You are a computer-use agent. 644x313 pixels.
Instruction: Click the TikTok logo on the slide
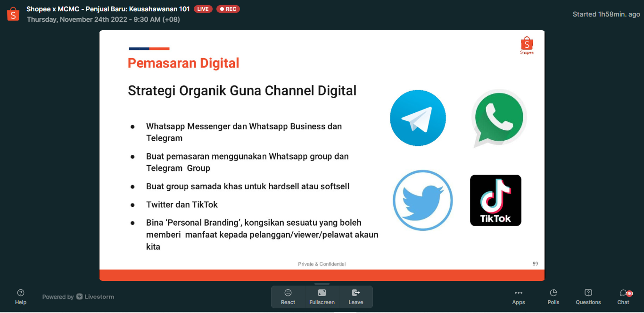[x=495, y=200]
